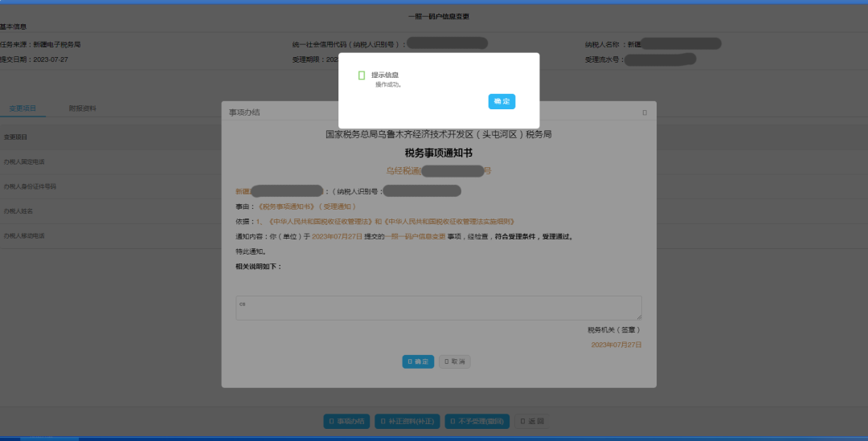This screenshot has height=441, width=868.
Task: Switch to the 变更项目 tab
Action: (23, 108)
